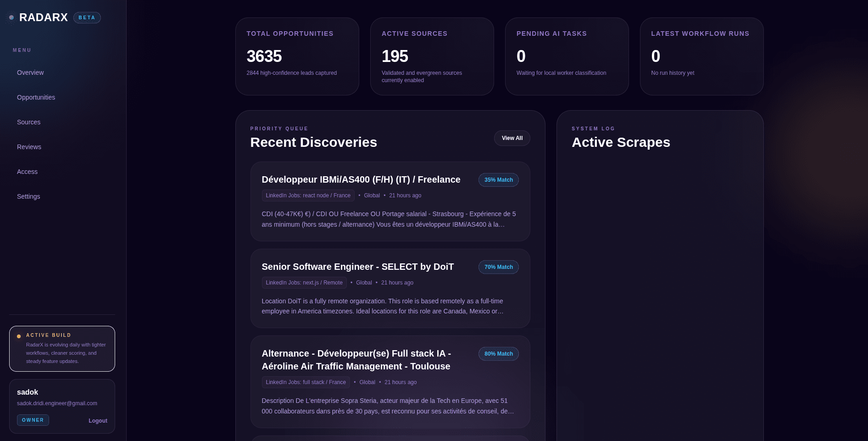Click the orange Active Build status dot
This screenshot has height=441, width=868.
[19, 335]
